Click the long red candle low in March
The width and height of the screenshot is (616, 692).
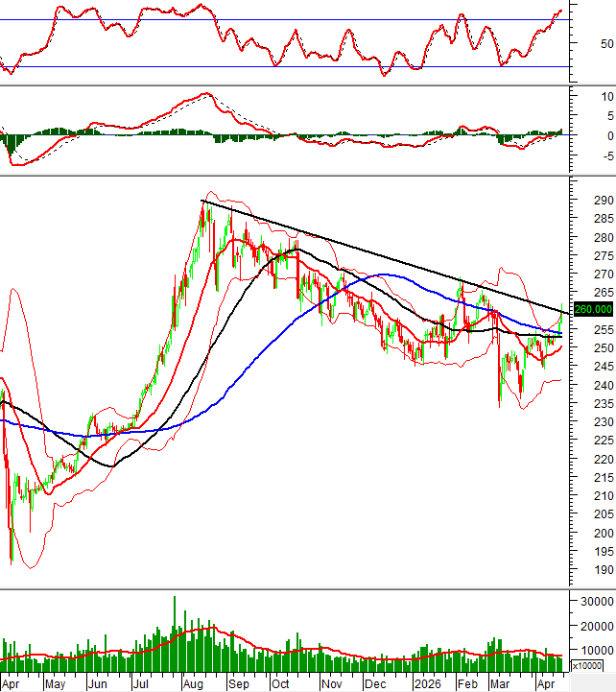tap(499, 405)
